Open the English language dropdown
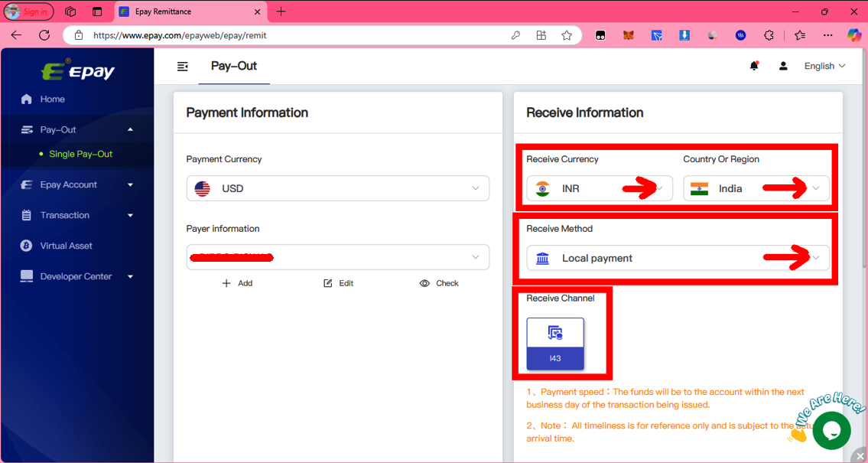Viewport: 868px width, 463px height. pos(825,66)
